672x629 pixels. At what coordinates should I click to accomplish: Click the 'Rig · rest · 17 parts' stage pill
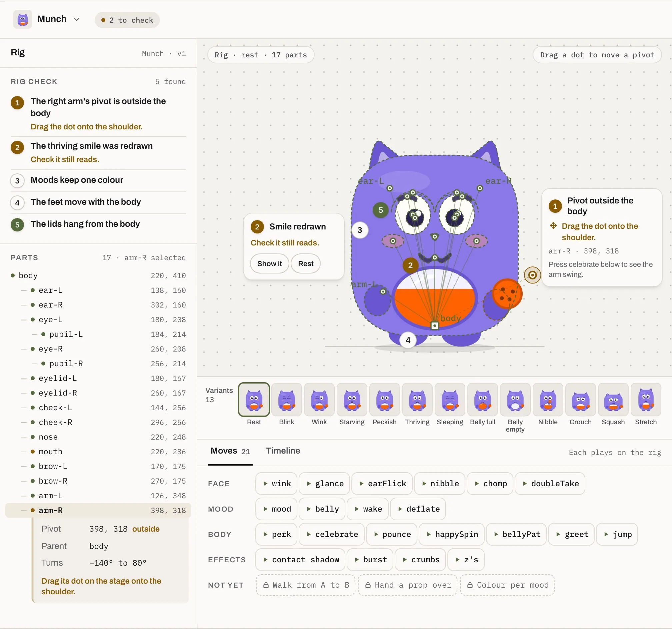(x=261, y=55)
